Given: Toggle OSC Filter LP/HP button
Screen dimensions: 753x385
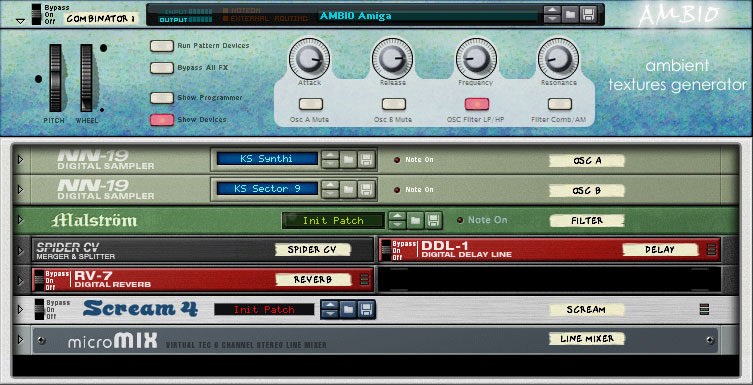Looking at the screenshot, I should (477, 104).
